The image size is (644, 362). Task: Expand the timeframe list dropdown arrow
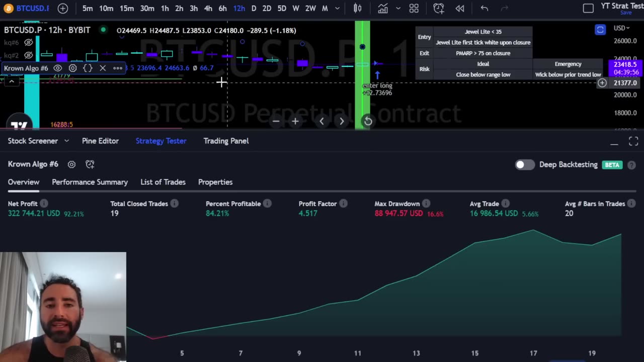coord(338,9)
